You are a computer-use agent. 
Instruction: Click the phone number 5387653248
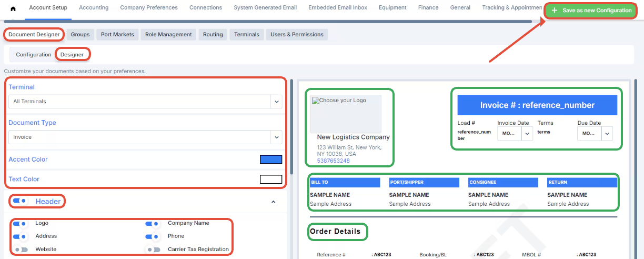333,161
